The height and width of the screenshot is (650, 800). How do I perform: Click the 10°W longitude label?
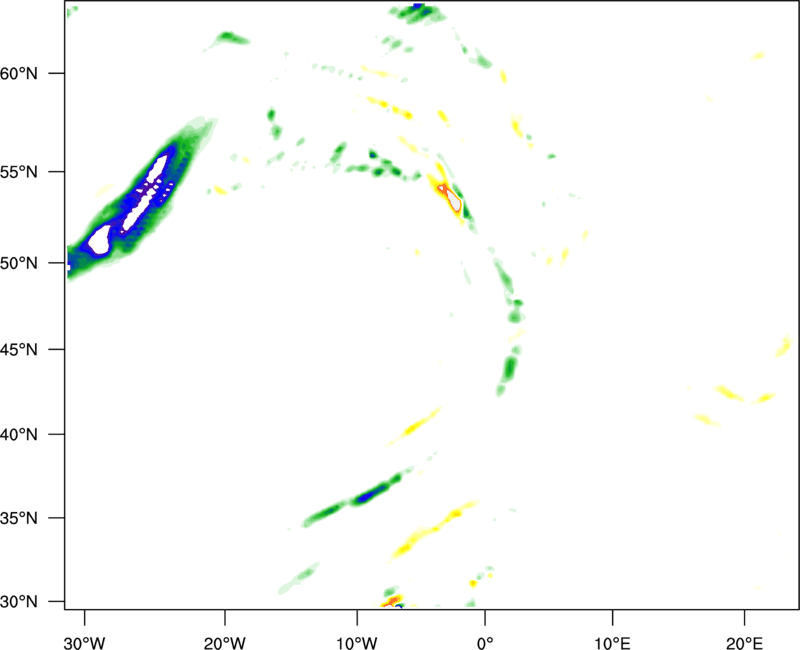(357, 643)
